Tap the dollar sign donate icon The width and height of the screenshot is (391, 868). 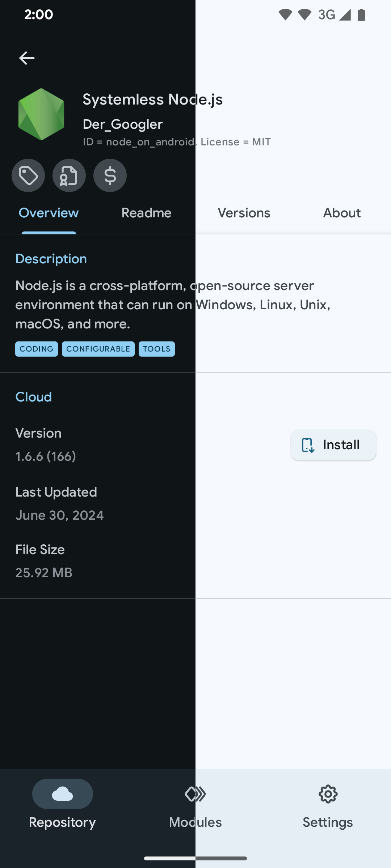pos(110,175)
